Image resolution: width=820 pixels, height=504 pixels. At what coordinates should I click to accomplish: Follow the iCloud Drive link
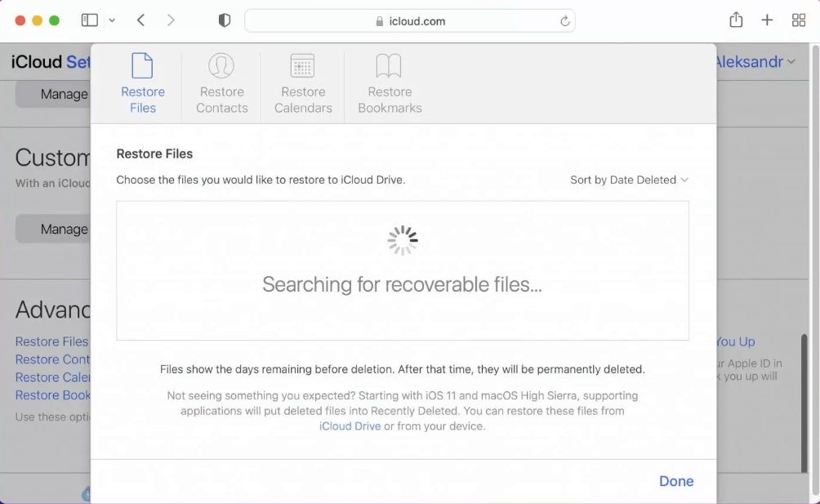click(x=350, y=426)
